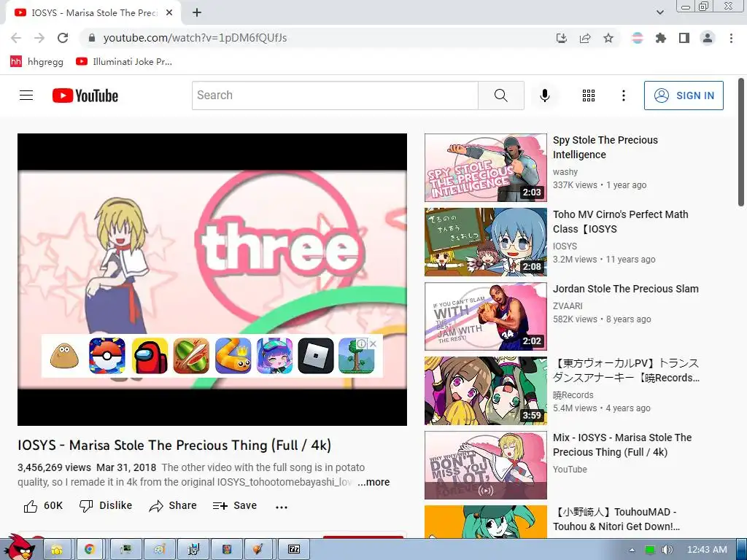Open Toho MV Cirno's Perfect Math title
The image size is (747, 560).
point(620,222)
